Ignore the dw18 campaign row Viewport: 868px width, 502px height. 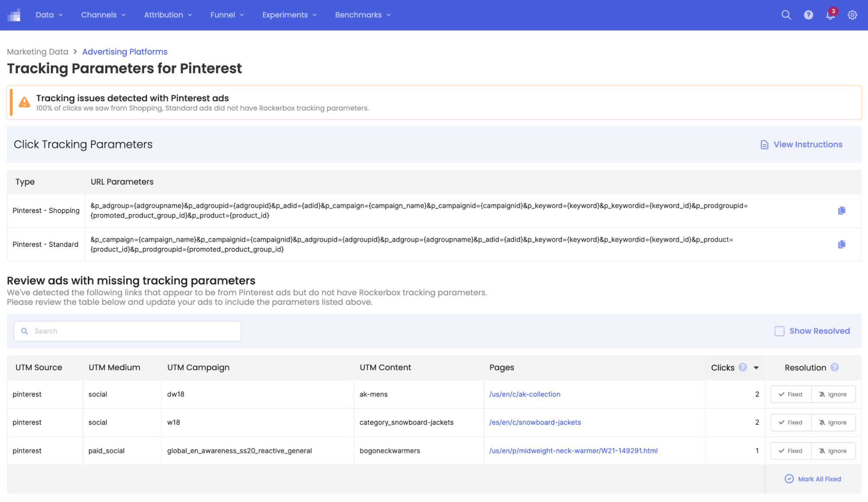[833, 394]
